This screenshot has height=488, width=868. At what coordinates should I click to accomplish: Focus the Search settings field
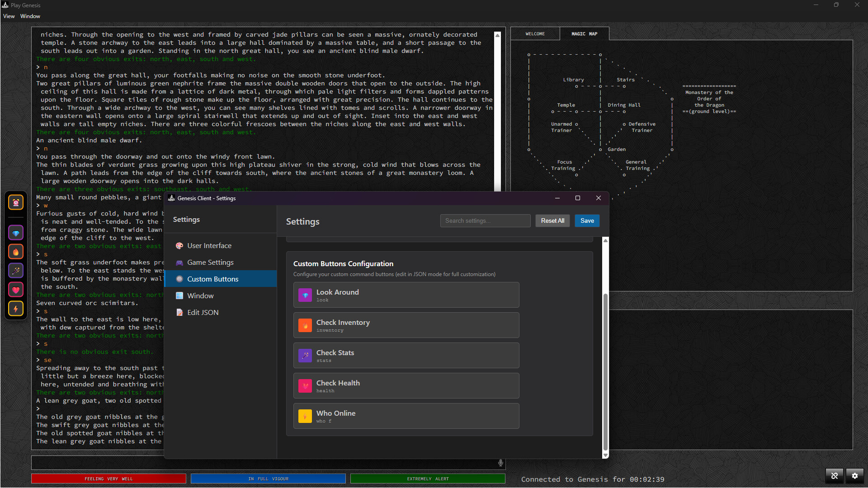click(485, 221)
